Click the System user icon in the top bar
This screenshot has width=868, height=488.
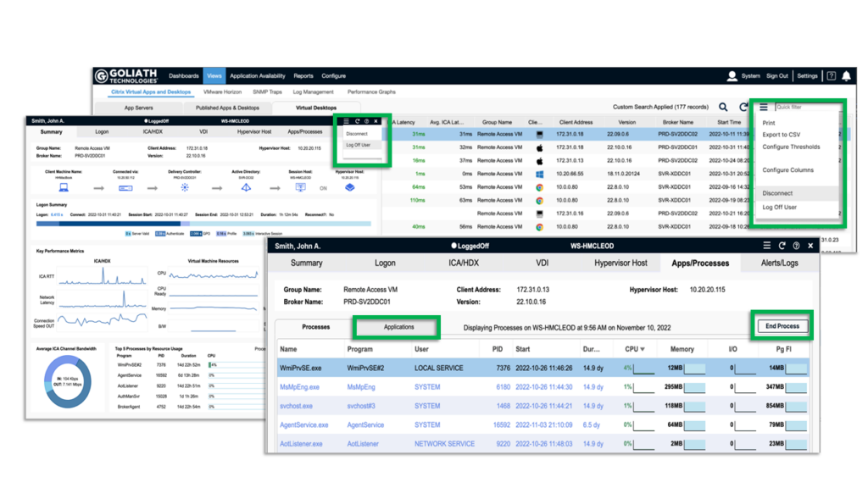click(732, 75)
